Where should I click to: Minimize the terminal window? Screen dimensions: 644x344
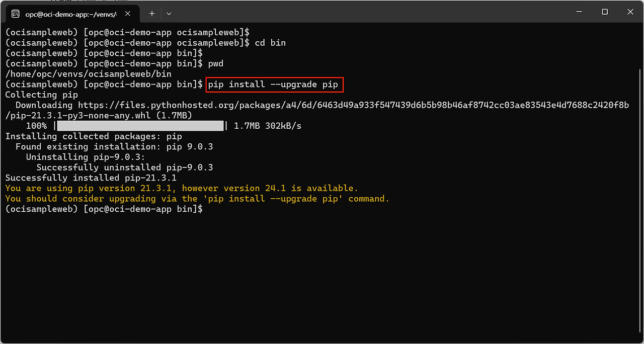tap(576, 12)
